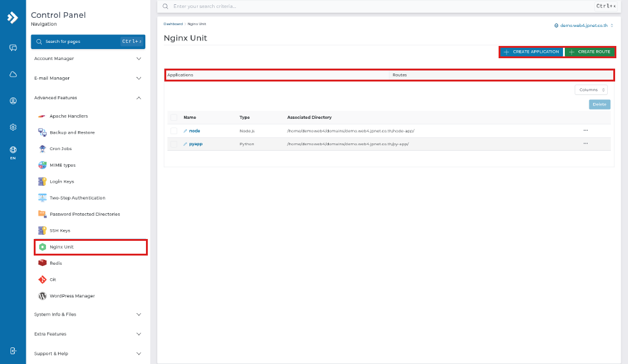Collapse the Advanced Features section
This screenshot has width=628, height=364.
coord(88,98)
